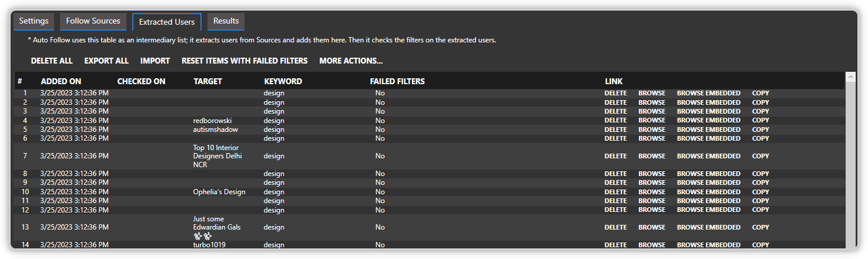Viewport: 868px width, 259px height.
Task: Open MORE ACTIONS menu
Action: pyautogui.click(x=351, y=61)
